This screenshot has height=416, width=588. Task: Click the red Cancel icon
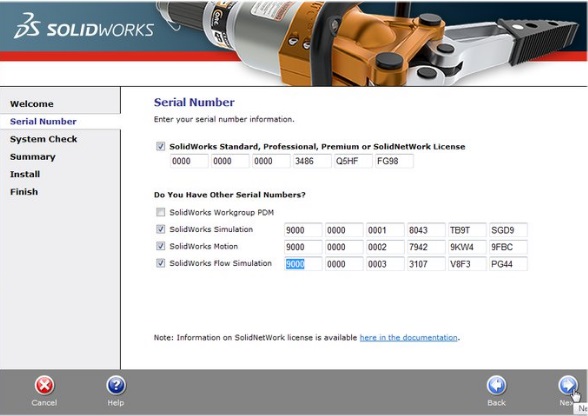point(44,385)
